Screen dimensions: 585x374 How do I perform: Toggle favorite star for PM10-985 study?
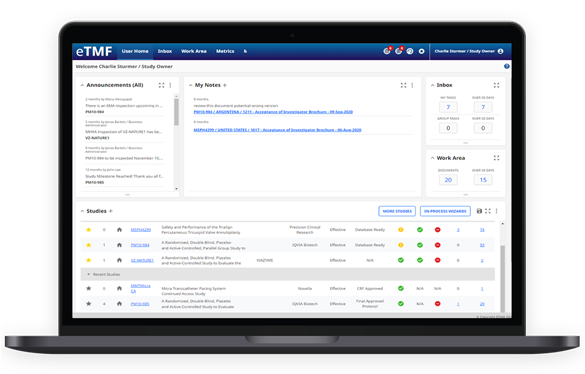tap(88, 303)
